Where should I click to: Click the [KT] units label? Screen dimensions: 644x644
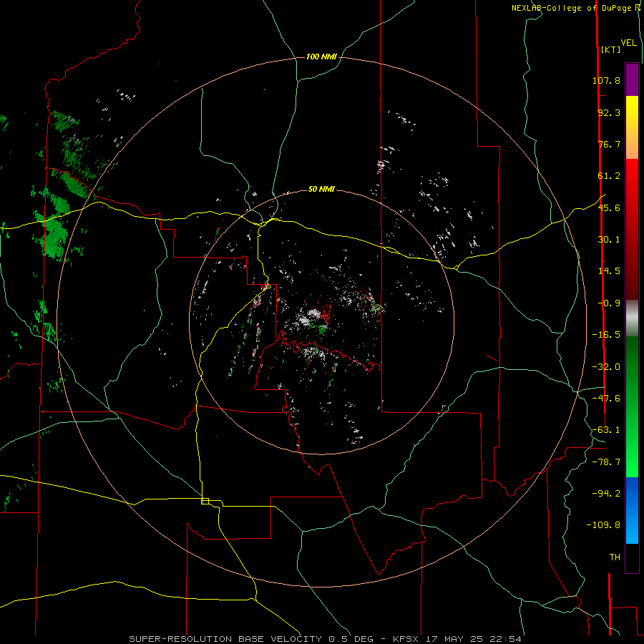click(610, 49)
